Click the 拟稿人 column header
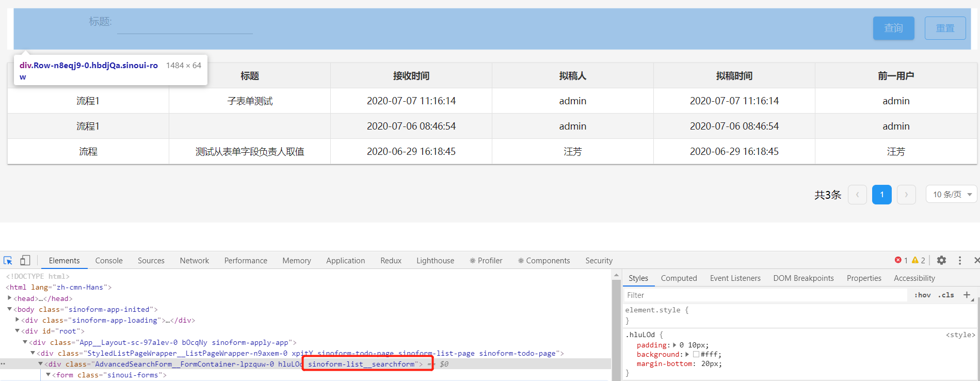980x381 pixels. click(x=573, y=76)
